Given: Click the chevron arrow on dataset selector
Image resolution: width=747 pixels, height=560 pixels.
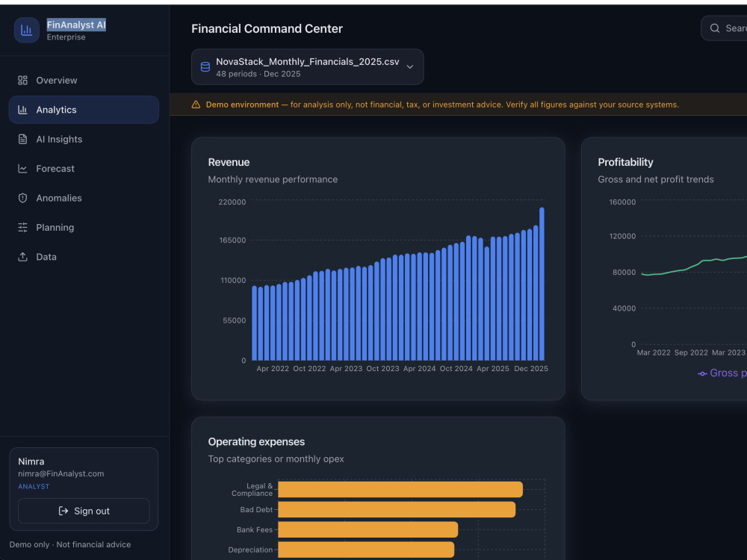Looking at the screenshot, I should (409, 67).
